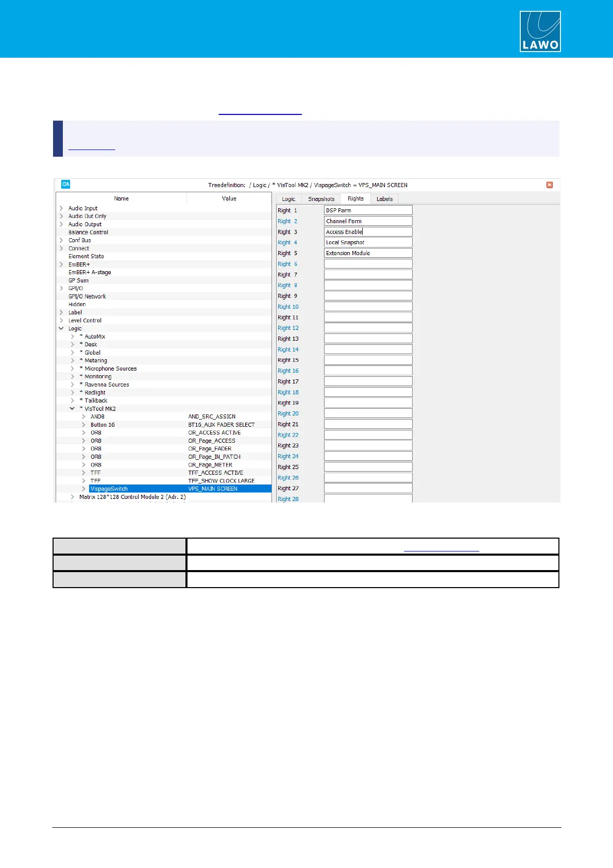Switch to the Snapshots tab
This screenshot has height=868, width=613.
coord(321,199)
